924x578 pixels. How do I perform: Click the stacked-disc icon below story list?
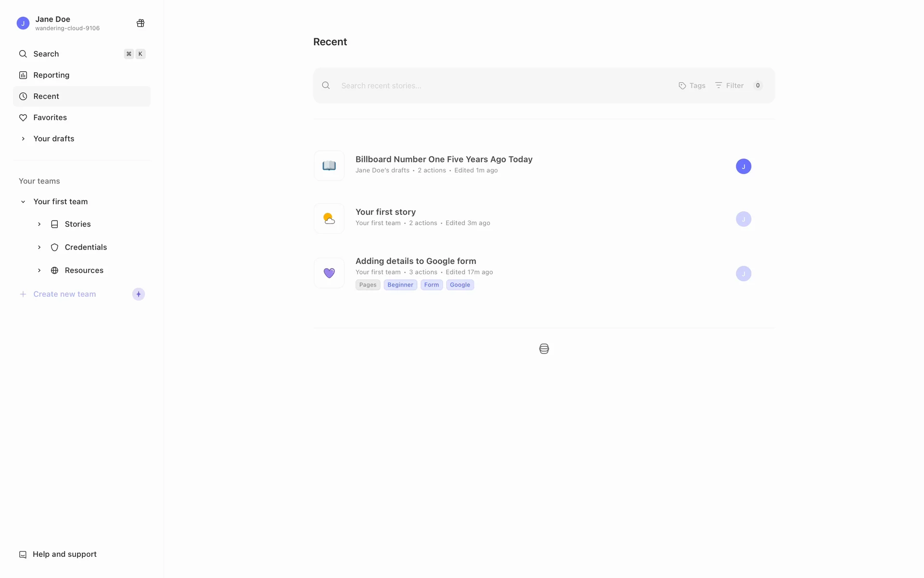point(544,349)
